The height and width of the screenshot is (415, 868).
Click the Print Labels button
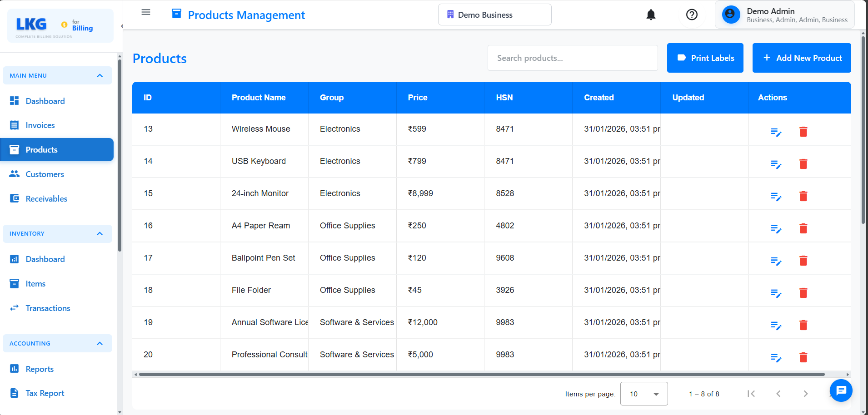[x=705, y=58]
